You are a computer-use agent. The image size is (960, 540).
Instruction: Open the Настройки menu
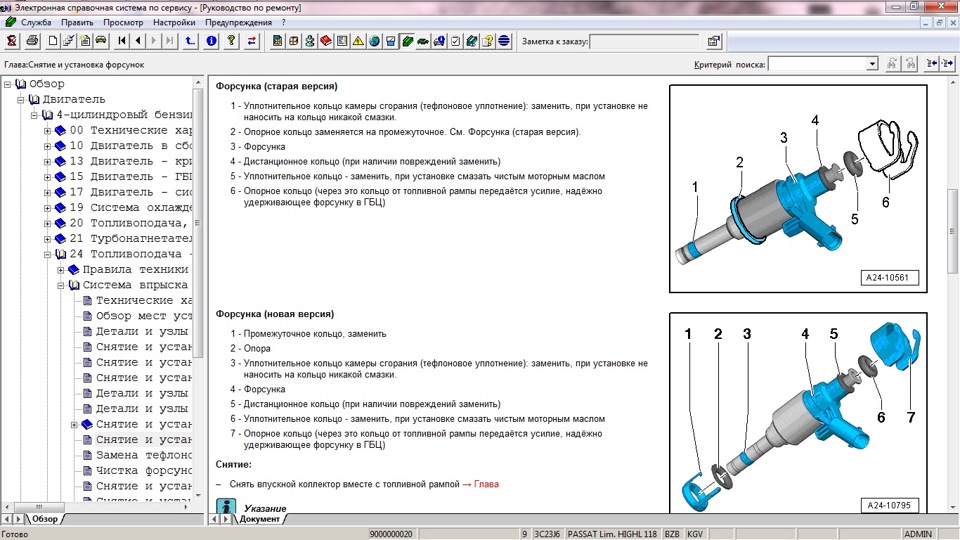click(x=174, y=22)
